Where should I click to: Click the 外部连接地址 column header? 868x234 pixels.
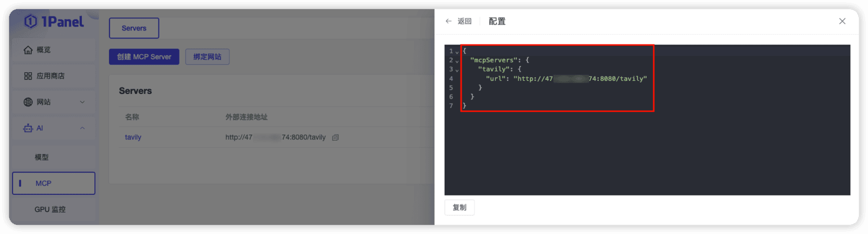246,117
